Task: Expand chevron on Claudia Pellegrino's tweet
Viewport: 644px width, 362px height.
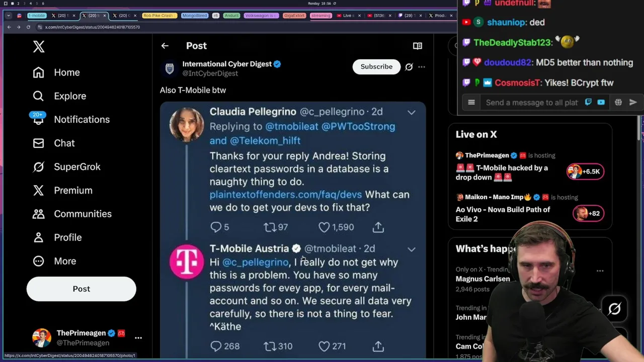Action: click(412, 113)
